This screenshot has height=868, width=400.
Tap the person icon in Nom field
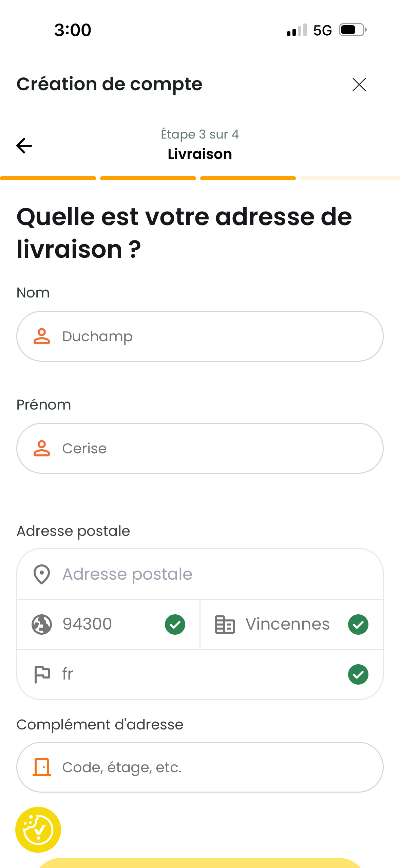[42, 336]
